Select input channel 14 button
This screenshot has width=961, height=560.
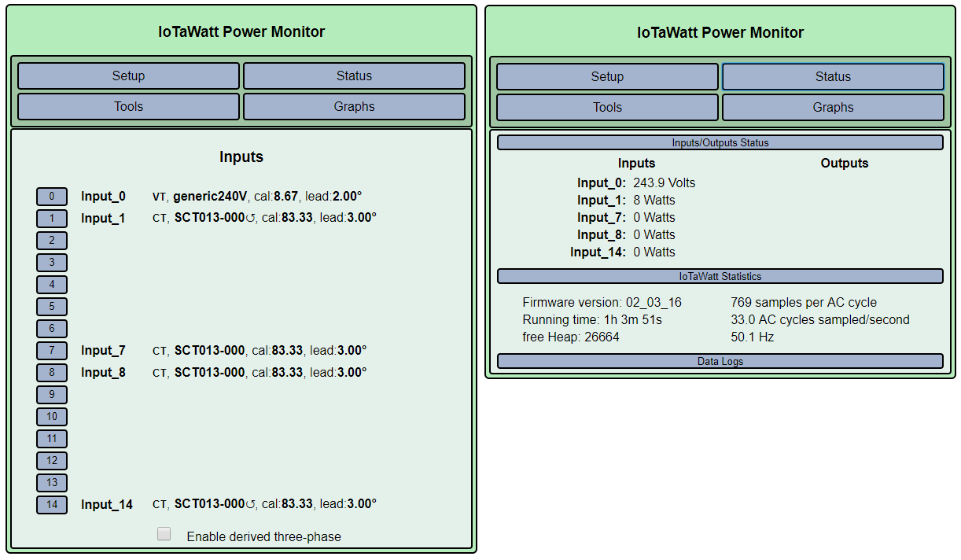52,505
